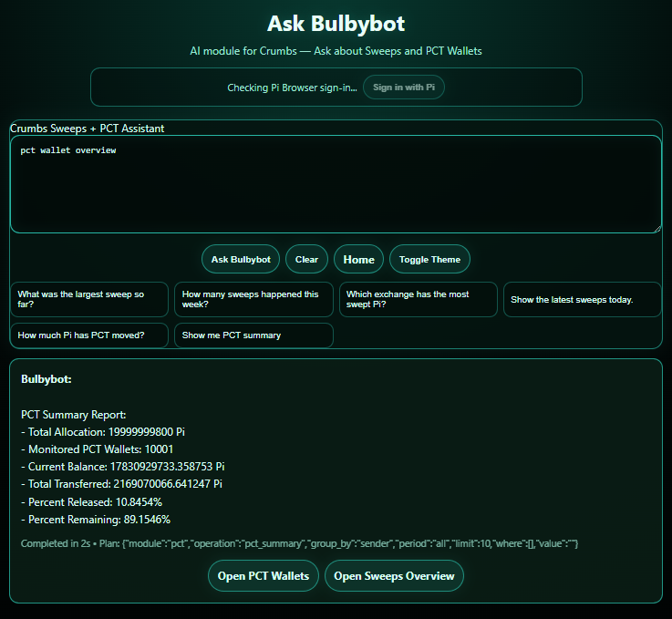Click 'Monitored PCT Wallets: 10001' line

(98, 449)
